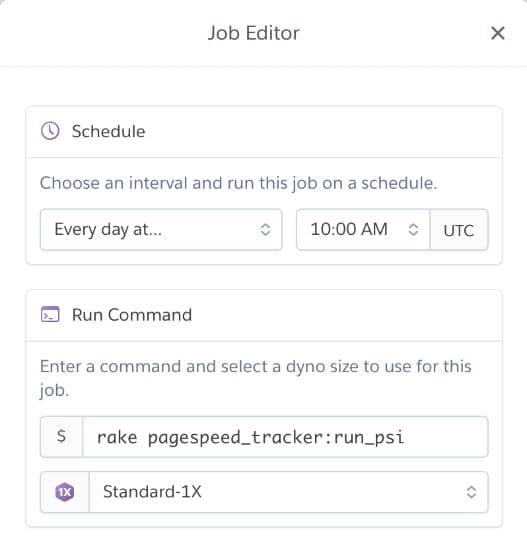This screenshot has width=527, height=537.
Task: Click the up-down chevrons on the time select
Action: pyautogui.click(x=413, y=229)
